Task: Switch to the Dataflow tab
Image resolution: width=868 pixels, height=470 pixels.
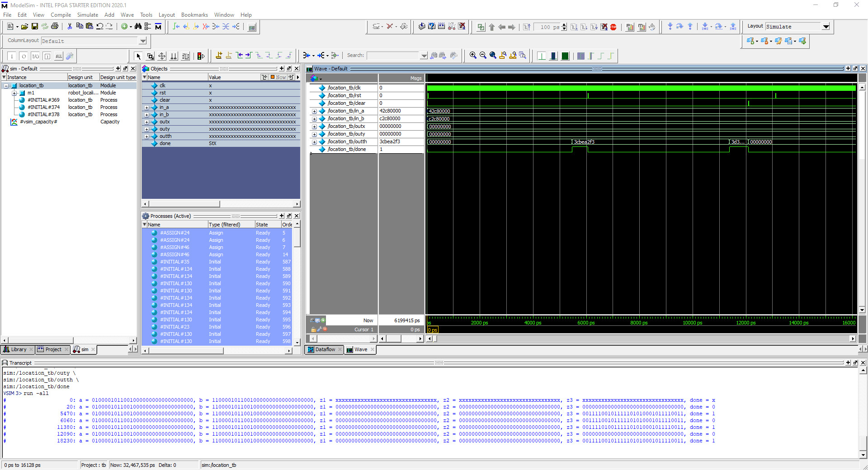Action: (325, 349)
